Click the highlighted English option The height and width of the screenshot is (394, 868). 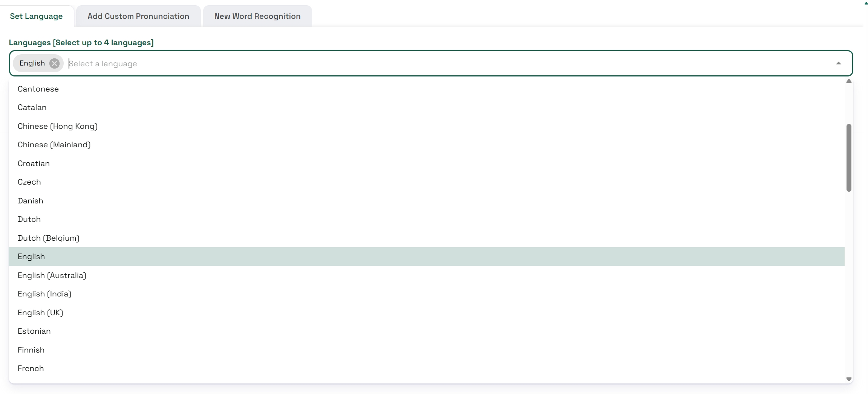click(31, 257)
